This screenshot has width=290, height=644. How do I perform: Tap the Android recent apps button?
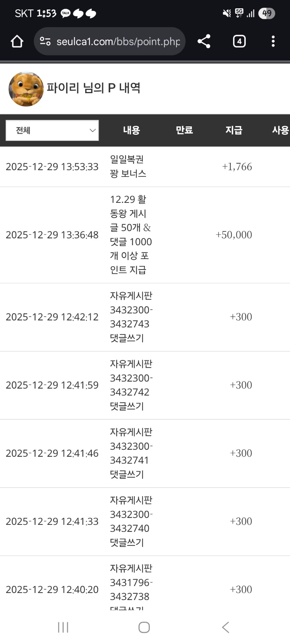pos(63,627)
